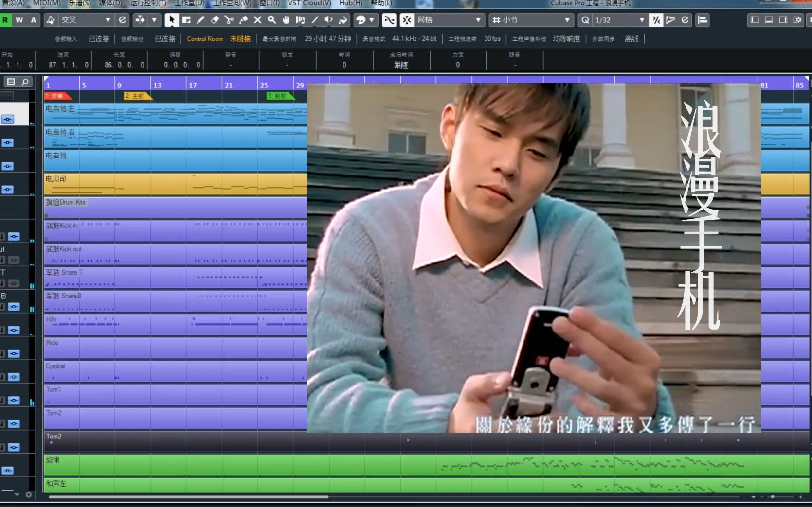
Task: Toggle the right zone visibility
Action: click(783, 20)
